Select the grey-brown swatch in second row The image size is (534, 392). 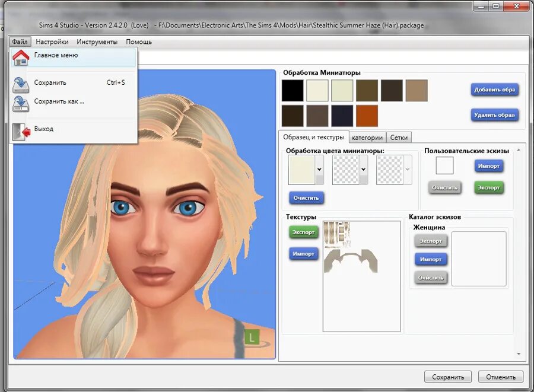(x=317, y=116)
